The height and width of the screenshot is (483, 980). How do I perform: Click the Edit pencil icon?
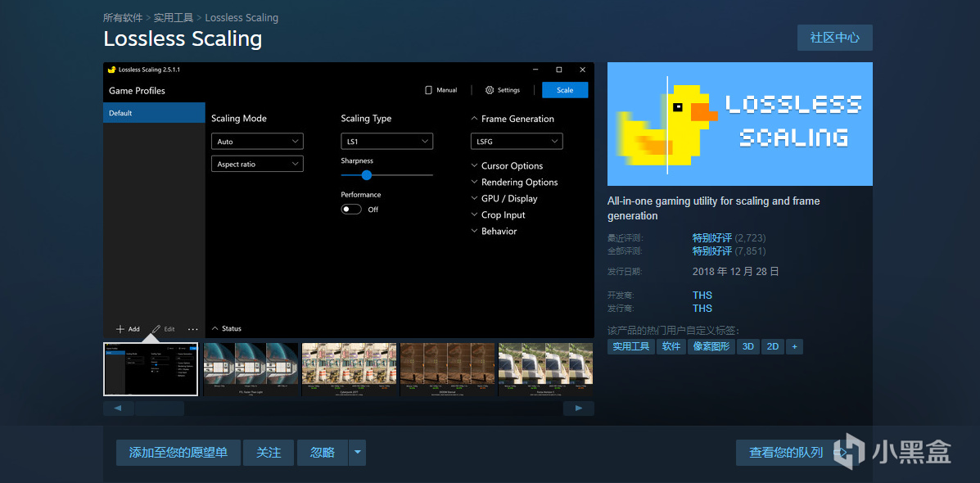tap(156, 328)
